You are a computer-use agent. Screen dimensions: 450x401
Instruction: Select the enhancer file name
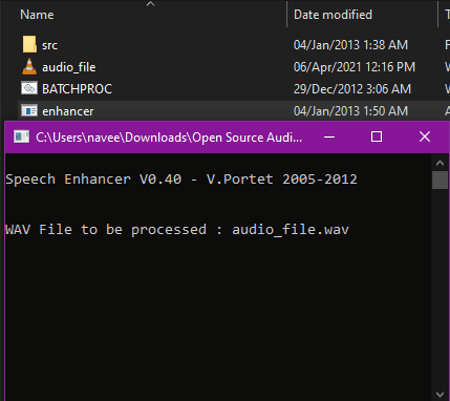pyautogui.click(x=68, y=111)
